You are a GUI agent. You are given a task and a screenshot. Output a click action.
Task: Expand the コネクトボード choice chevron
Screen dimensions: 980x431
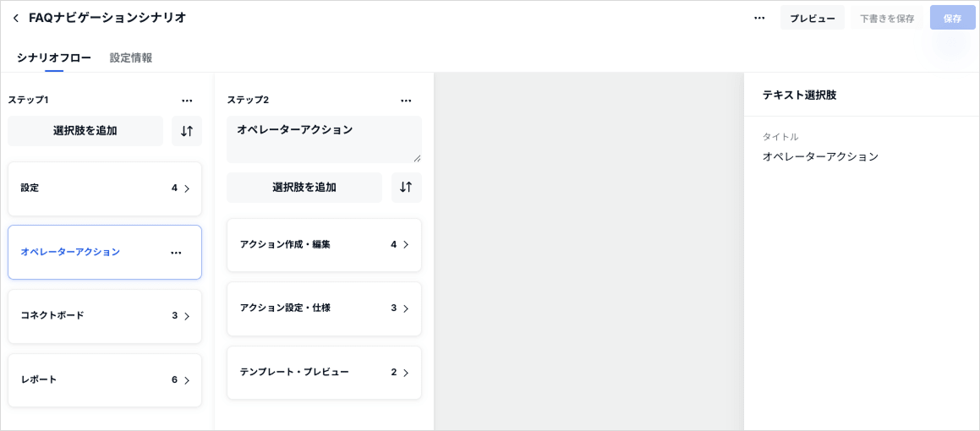pyautogui.click(x=187, y=316)
